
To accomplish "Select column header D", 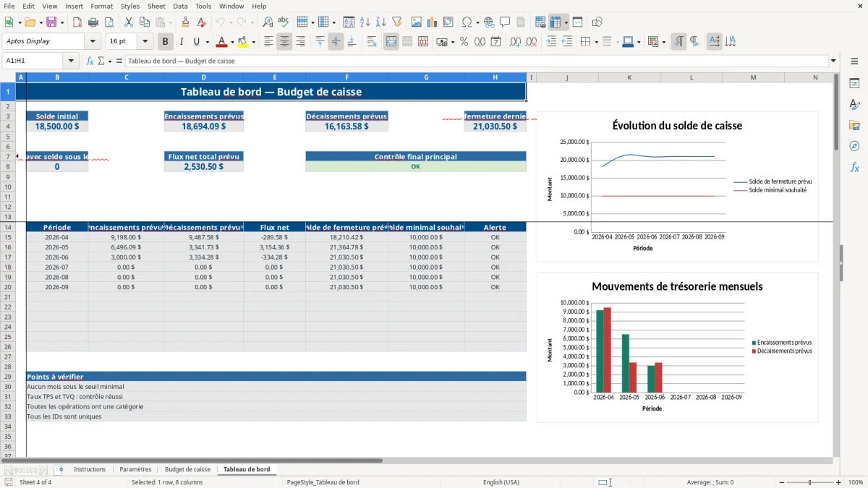I will tap(203, 77).
